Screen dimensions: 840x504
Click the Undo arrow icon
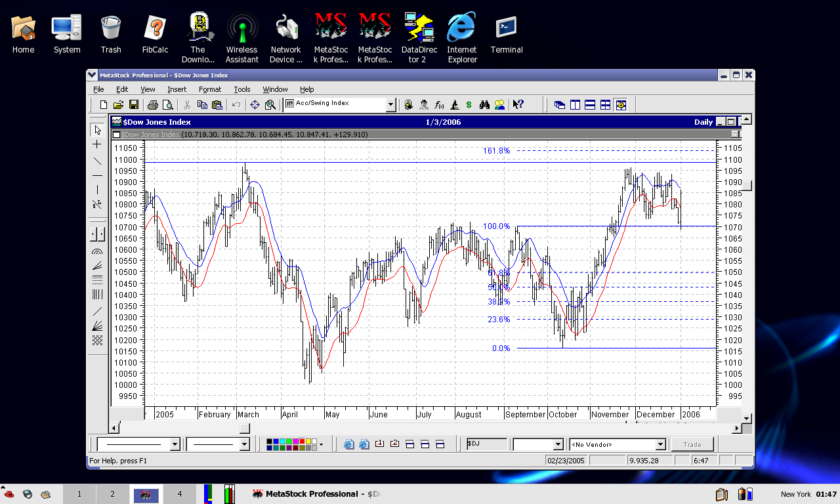(236, 104)
